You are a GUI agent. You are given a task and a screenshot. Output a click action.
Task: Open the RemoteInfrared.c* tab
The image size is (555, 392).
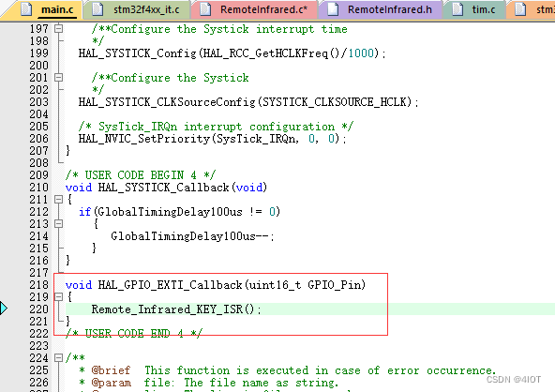pyautogui.click(x=255, y=9)
